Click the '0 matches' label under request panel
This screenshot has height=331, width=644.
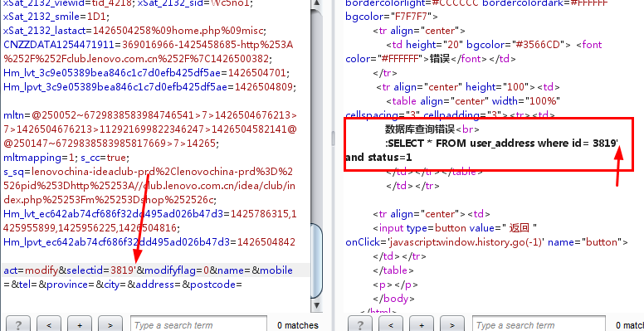point(297,325)
